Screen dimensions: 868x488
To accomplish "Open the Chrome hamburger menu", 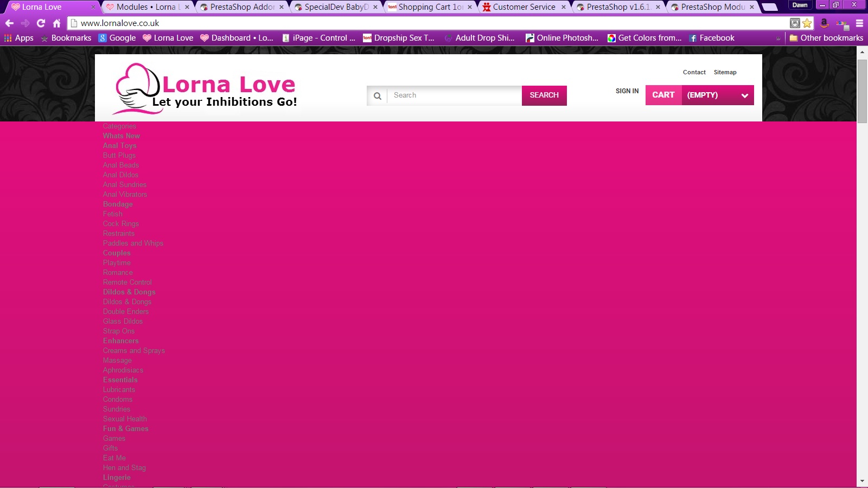I will pyautogui.click(x=859, y=23).
